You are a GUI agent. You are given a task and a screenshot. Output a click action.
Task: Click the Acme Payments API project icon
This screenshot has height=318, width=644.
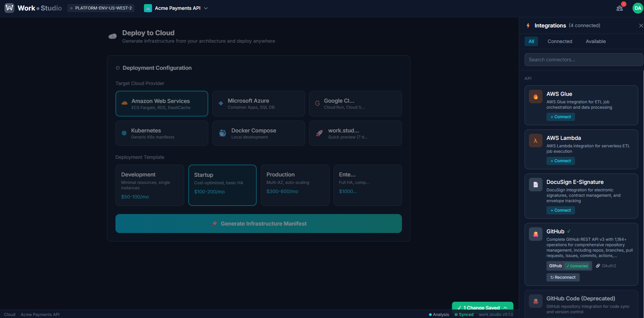(148, 8)
